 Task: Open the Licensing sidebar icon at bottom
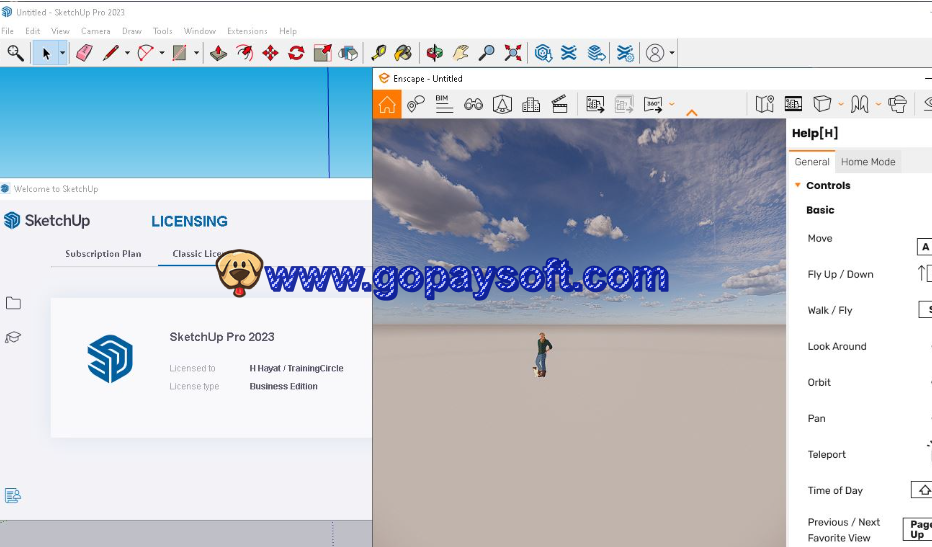(13, 495)
